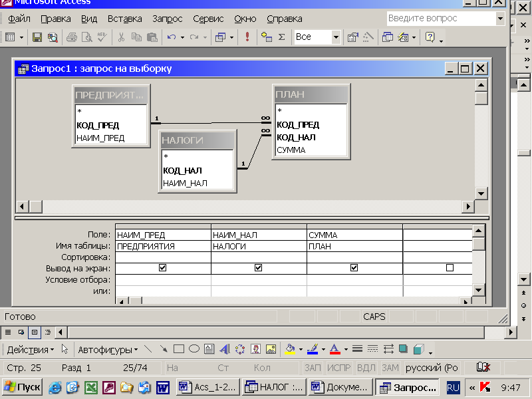Open the View mode dropdown arrow
This screenshot has height=399, width=532.
click(x=22, y=37)
